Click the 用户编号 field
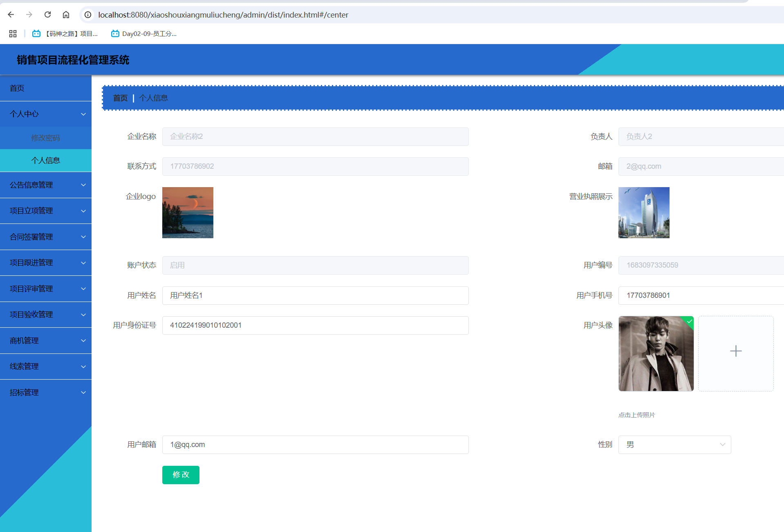The height and width of the screenshot is (532, 784). [701, 265]
